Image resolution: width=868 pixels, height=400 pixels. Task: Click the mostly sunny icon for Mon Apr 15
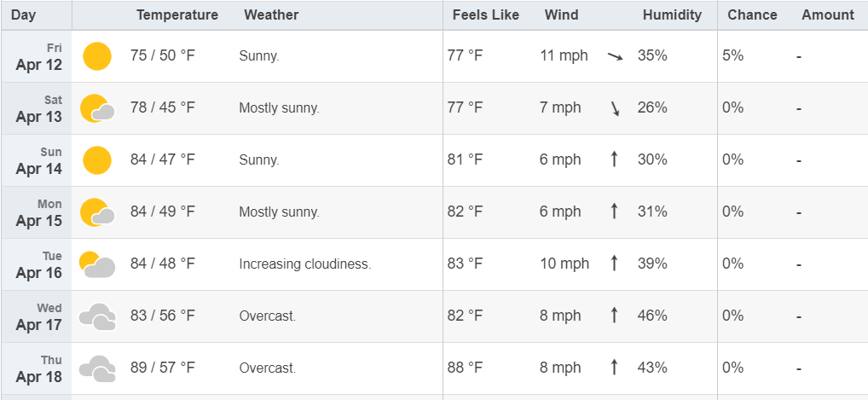coord(97,212)
